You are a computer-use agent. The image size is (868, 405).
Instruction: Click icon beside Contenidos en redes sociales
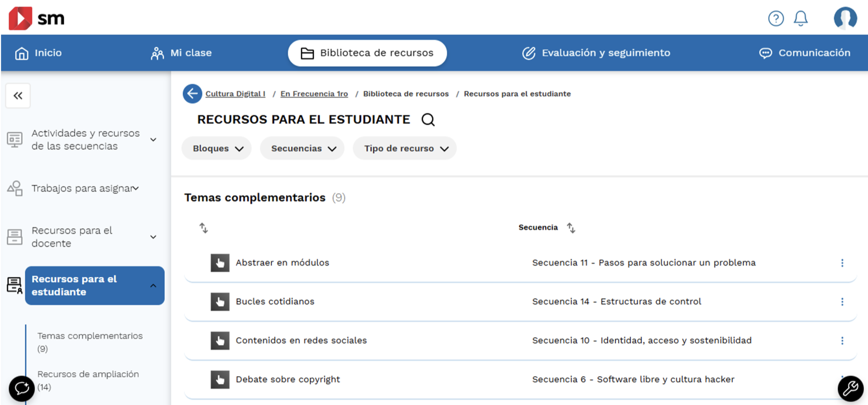[x=220, y=340]
